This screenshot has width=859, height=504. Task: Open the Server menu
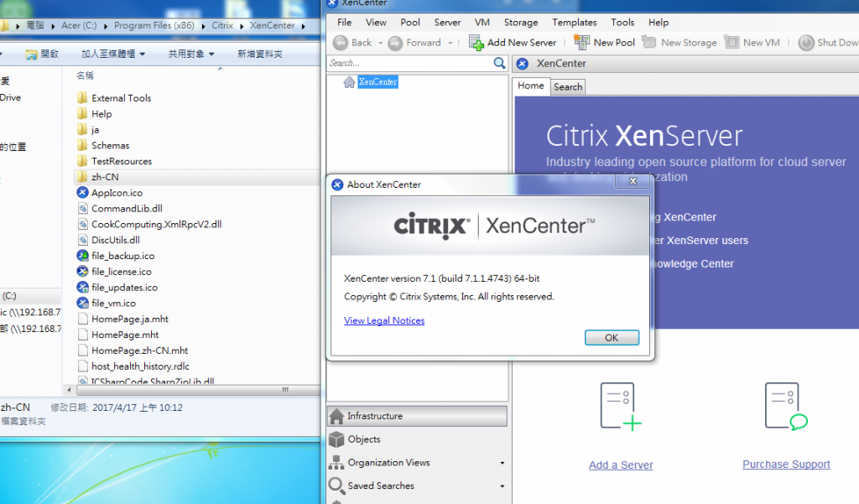[448, 23]
